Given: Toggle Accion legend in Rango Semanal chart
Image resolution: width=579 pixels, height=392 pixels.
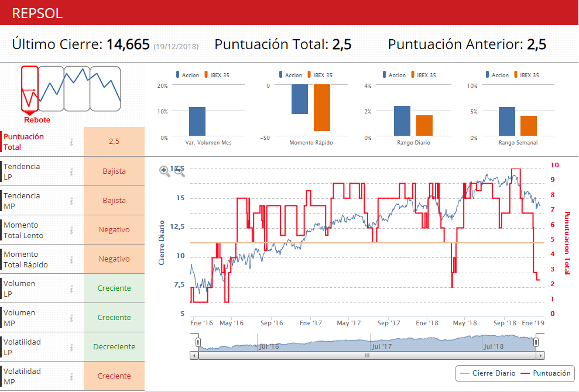Looking at the screenshot, I should tap(497, 75).
